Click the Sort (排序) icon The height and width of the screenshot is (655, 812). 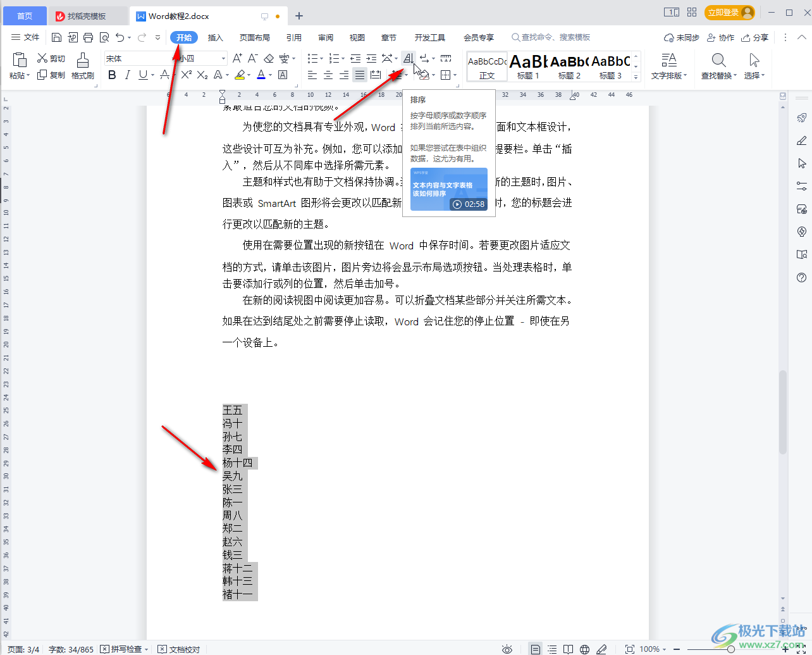[409, 58]
